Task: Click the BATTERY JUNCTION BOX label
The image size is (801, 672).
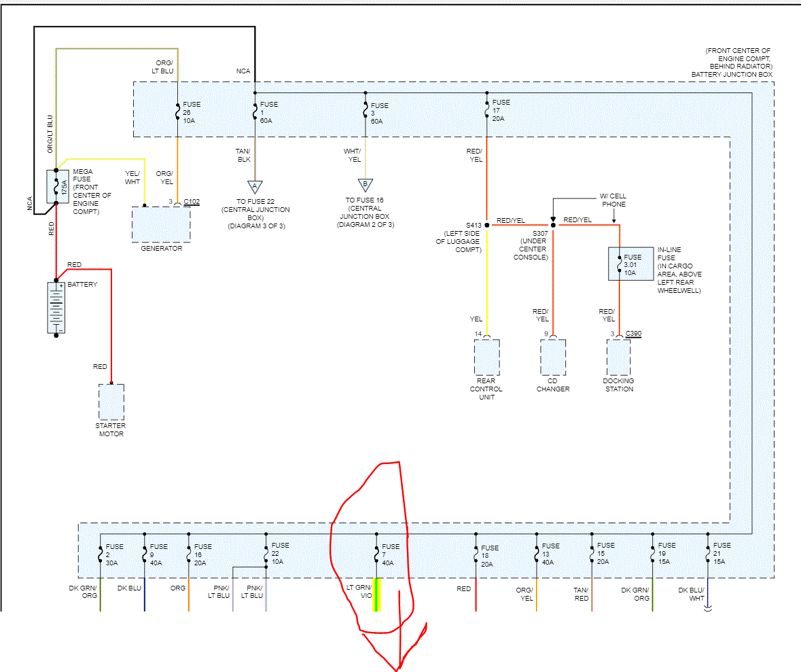Action: (732, 75)
